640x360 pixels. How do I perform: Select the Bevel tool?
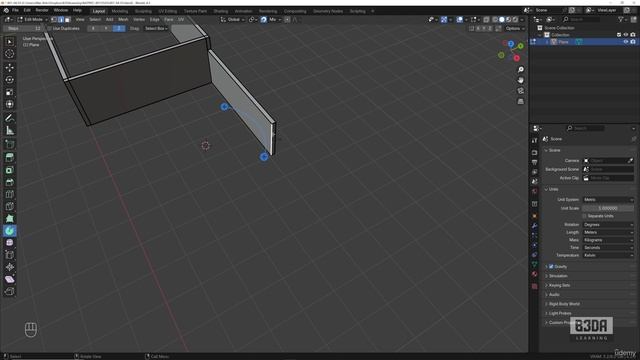coord(10,182)
